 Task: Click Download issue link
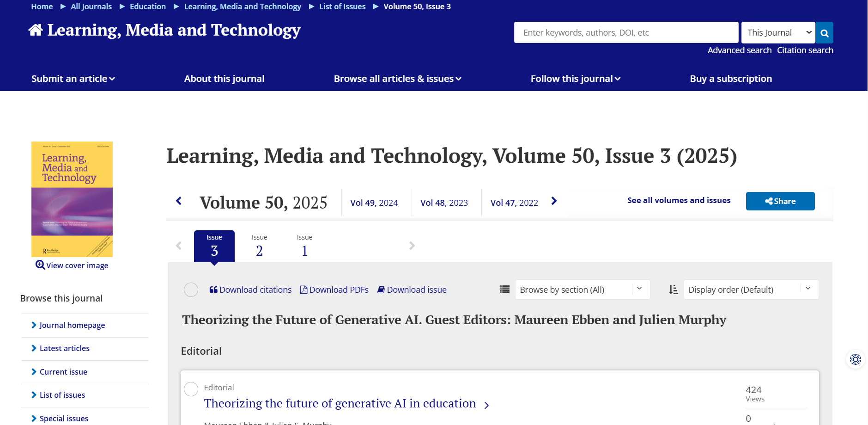(412, 289)
